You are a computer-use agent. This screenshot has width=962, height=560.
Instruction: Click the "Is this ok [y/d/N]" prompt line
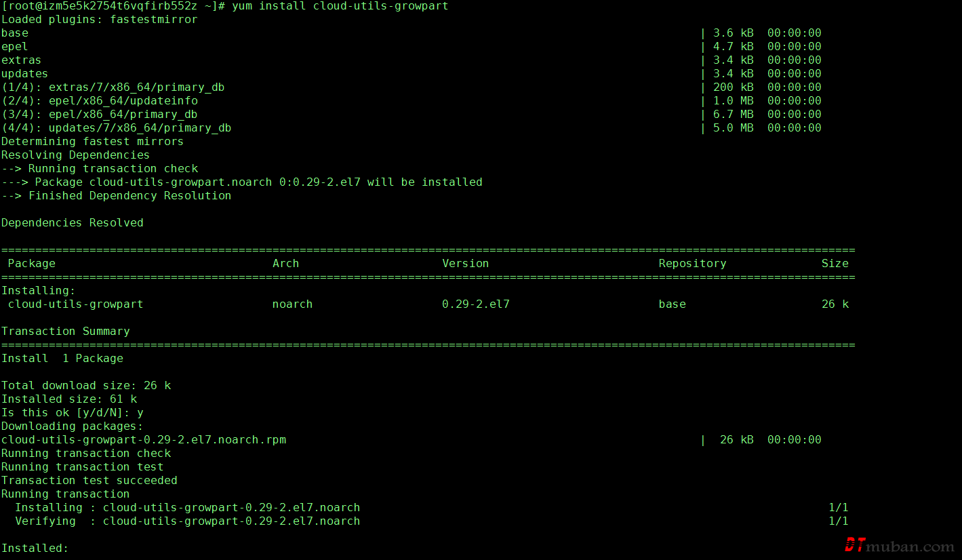click(72, 413)
